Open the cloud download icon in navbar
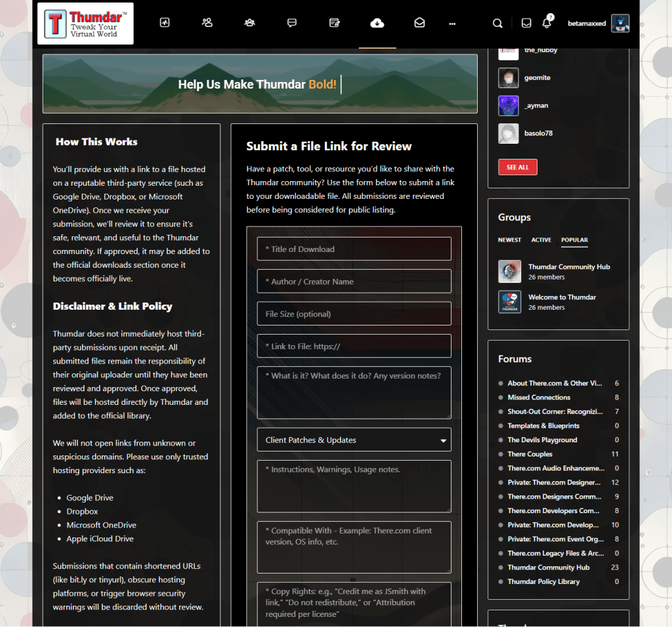Screen dimensions: 672x628 [377, 23]
